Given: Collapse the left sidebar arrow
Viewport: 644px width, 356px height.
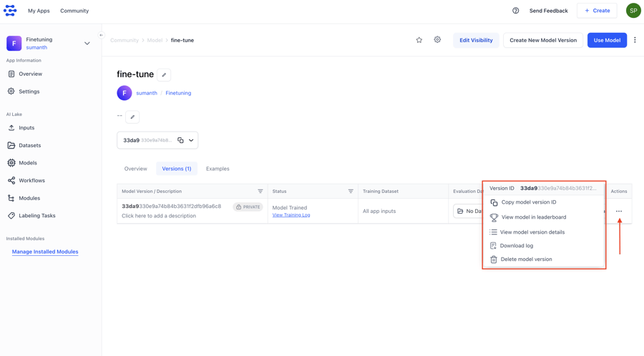Looking at the screenshot, I should 101,35.
